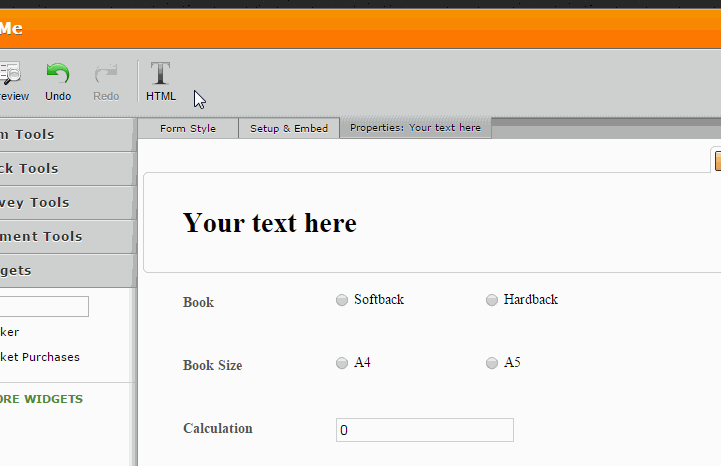Open the More Widgets link
Image resolution: width=721 pixels, height=466 pixels.
pyautogui.click(x=41, y=399)
